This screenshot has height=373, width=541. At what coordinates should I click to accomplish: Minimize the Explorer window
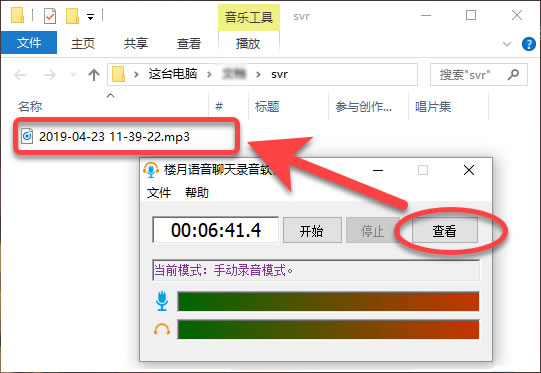point(426,16)
